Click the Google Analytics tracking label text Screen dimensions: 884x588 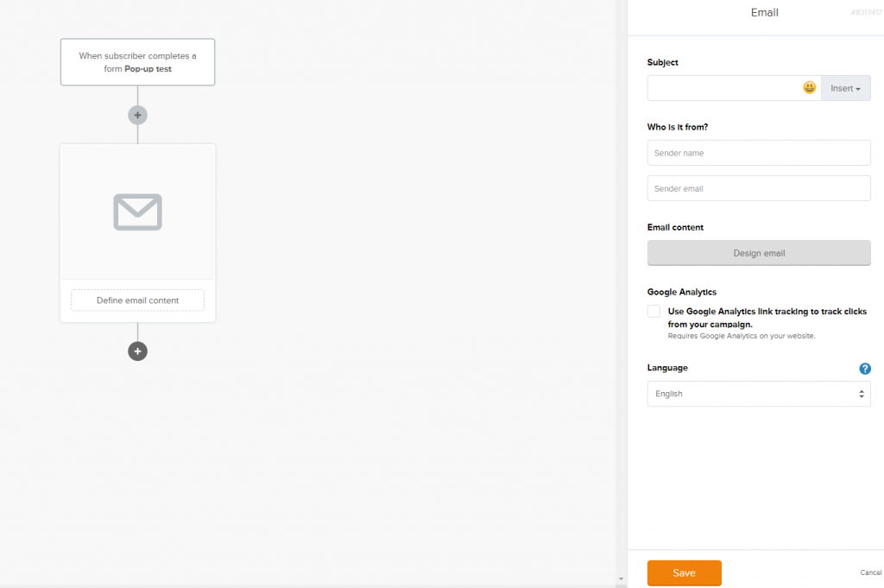coord(767,318)
